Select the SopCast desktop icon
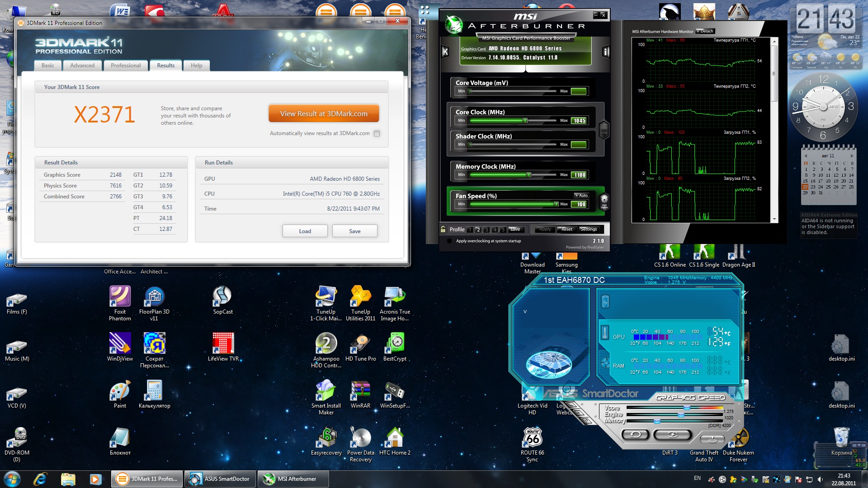The width and height of the screenshot is (868, 488). point(223,300)
